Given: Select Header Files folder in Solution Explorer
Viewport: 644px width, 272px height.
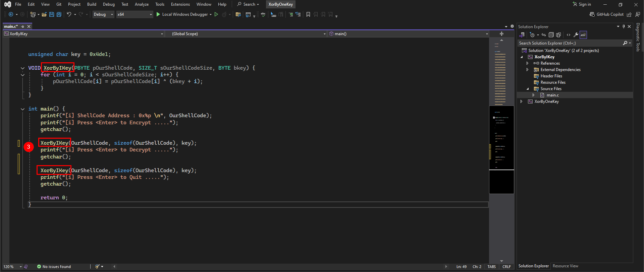Looking at the screenshot, I should tap(551, 76).
